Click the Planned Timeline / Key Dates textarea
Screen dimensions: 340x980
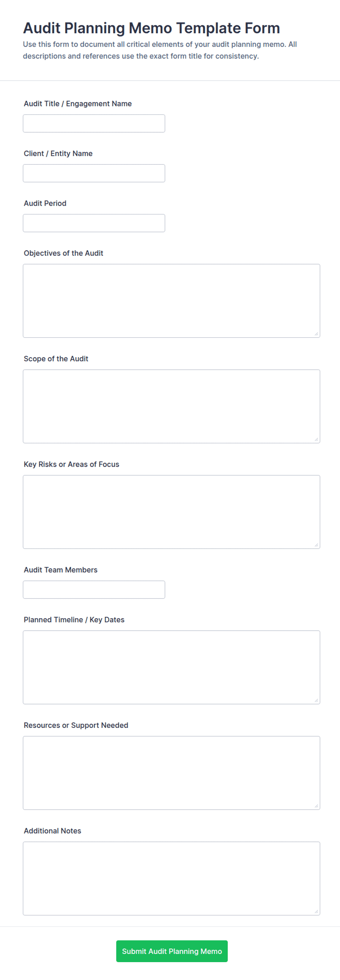[x=171, y=667]
